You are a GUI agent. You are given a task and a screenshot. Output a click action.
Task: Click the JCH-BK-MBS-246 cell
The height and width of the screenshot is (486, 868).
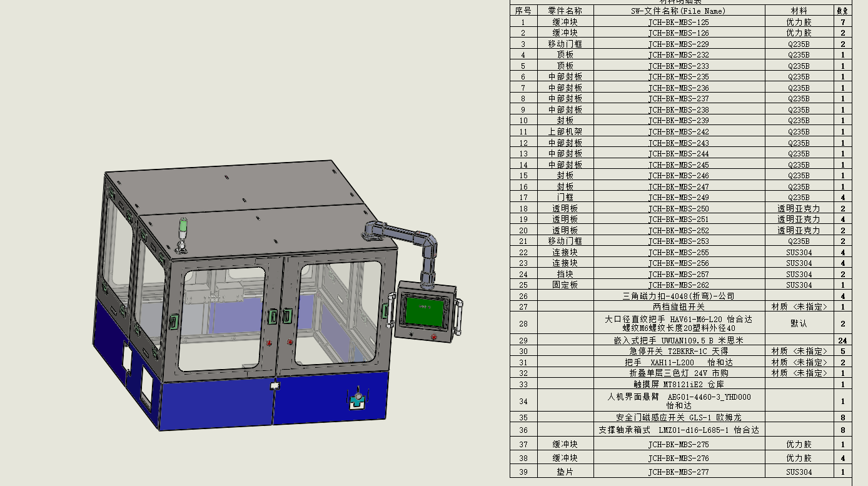(x=679, y=175)
